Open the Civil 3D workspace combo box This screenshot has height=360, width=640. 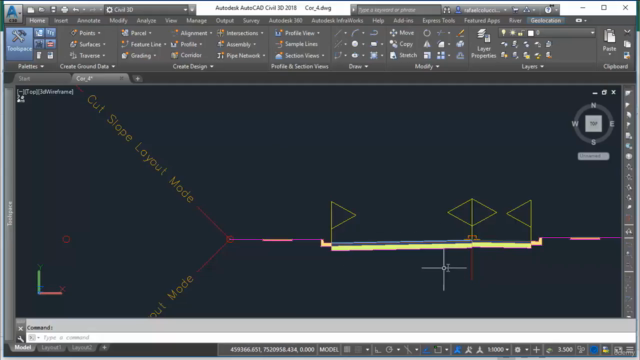point(147,9)
